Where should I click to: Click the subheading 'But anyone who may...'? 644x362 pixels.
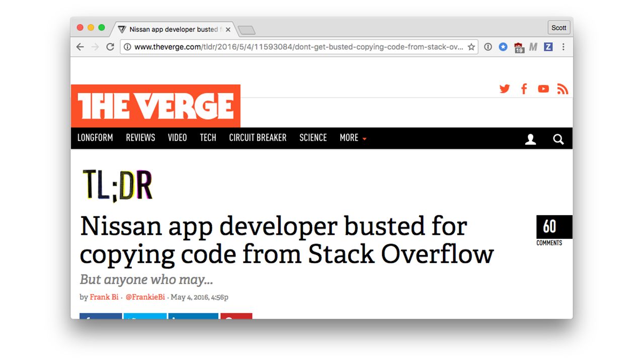click(x=146, y=280)
